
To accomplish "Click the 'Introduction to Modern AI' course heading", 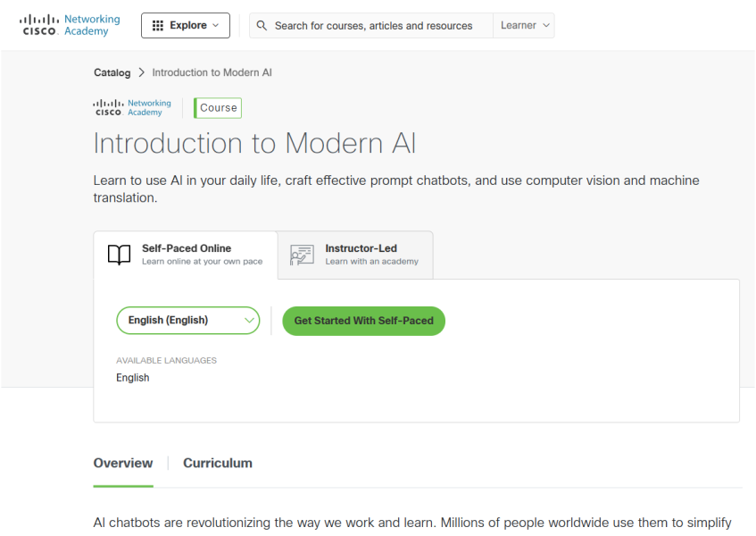I will coord(254,143).
